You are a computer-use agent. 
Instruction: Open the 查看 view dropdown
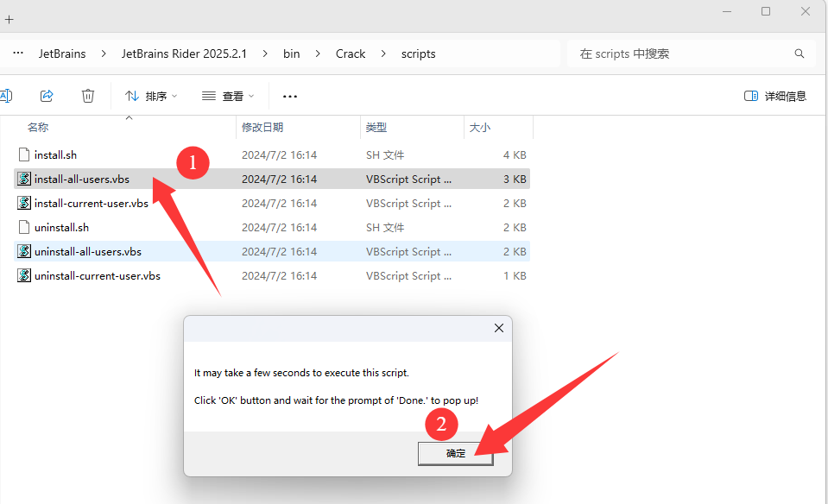(228, 96)
